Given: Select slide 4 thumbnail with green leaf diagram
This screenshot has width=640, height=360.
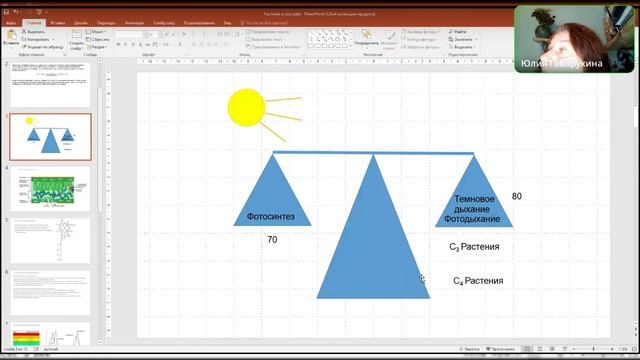Looking at the screenshot, I should point(50,189).
